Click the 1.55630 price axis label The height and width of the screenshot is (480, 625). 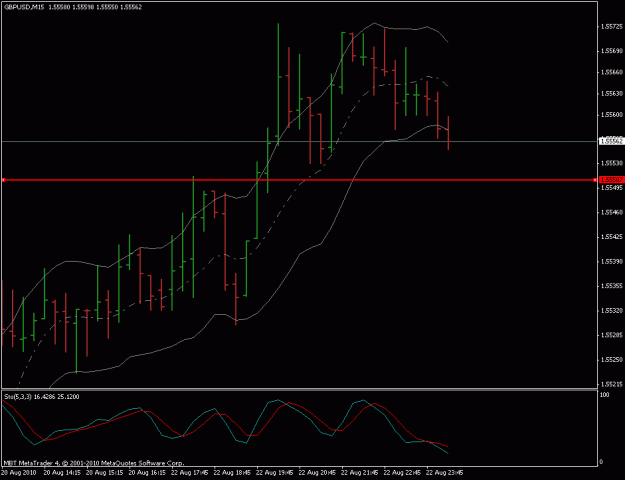point(611,94)
